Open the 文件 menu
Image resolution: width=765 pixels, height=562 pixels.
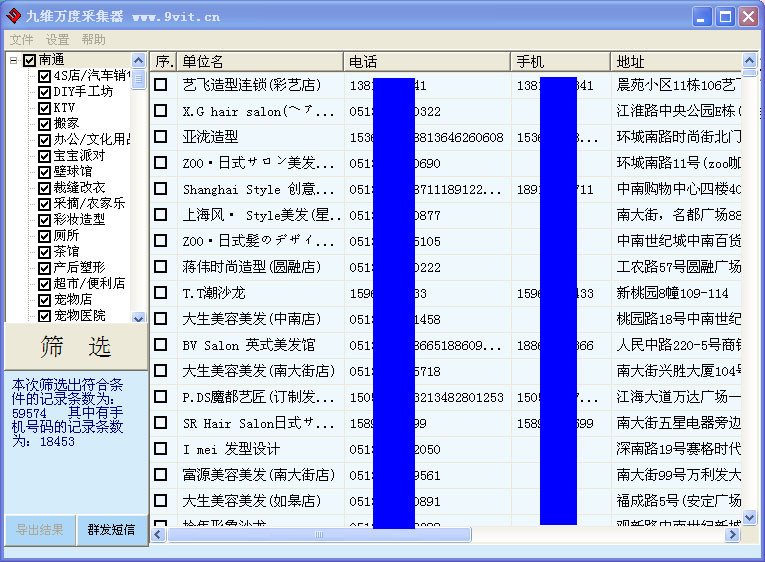click(21, 40)
